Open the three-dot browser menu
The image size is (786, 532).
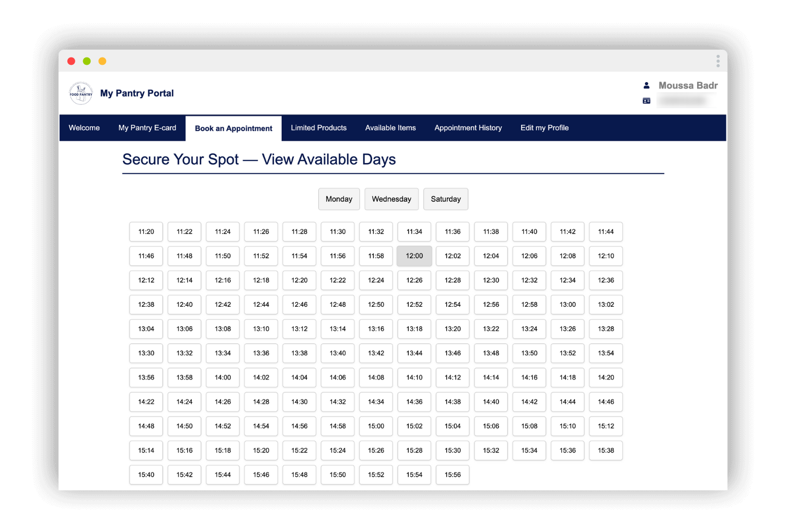(x=718, y=62)
